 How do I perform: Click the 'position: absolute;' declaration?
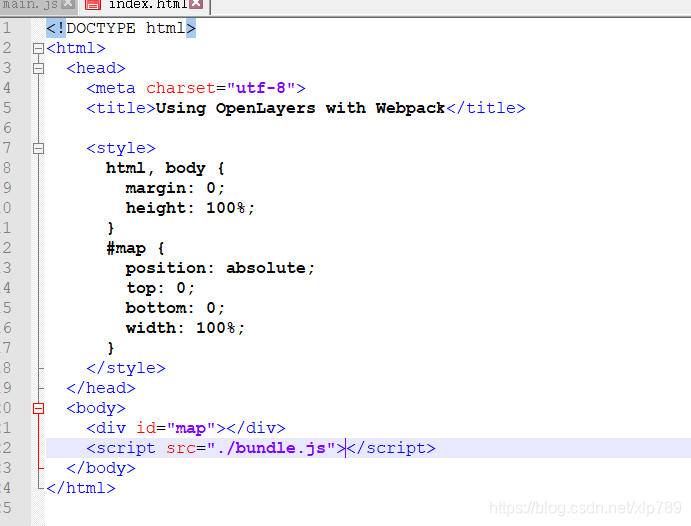point(220,268)
